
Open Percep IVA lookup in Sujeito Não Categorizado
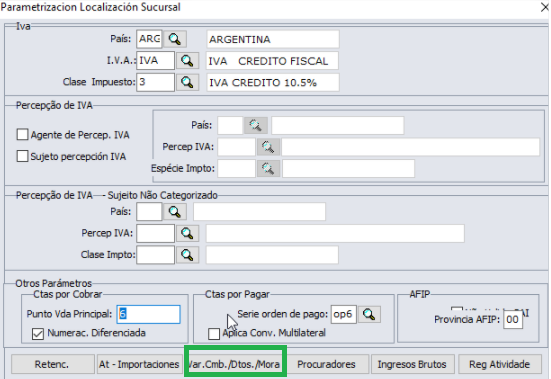(x=187, y=233)
